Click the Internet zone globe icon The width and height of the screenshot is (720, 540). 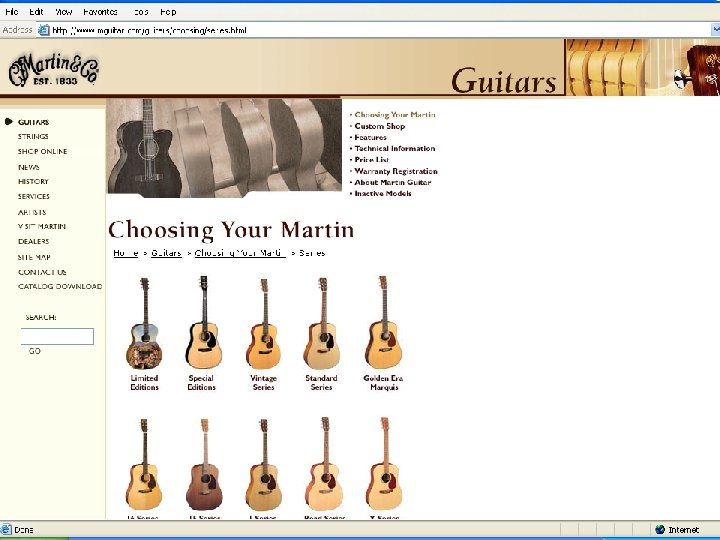tap(660, 530)
